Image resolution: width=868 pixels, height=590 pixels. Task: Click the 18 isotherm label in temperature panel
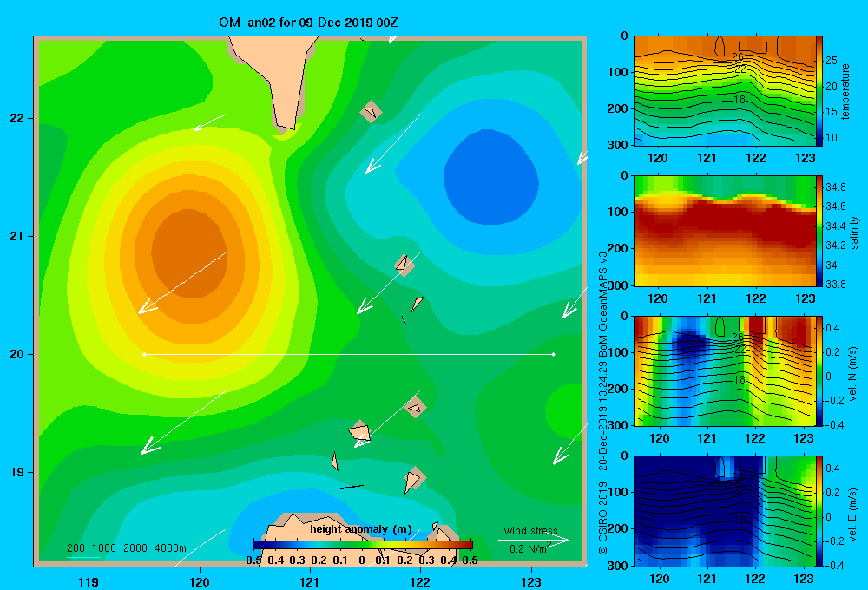(x=740, y=100)
